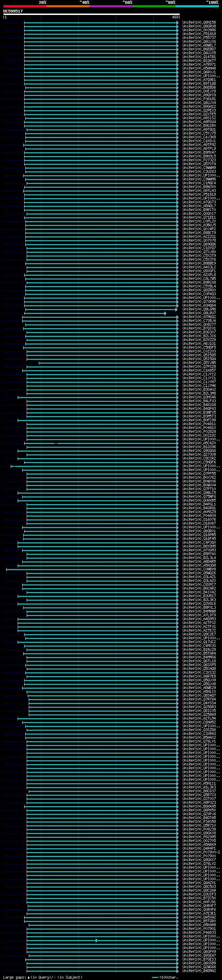Click the red 20% legend segment

pyautogui.click(x=25, y=6)
